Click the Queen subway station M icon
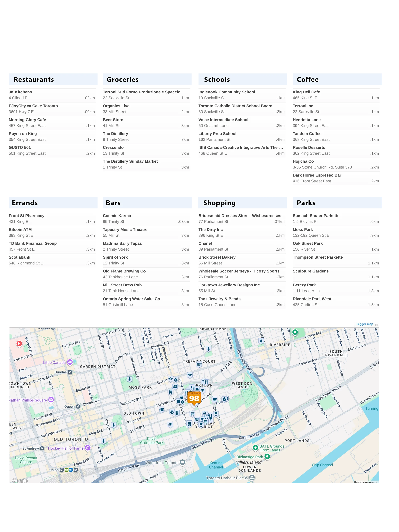 (x=78, y=407)
